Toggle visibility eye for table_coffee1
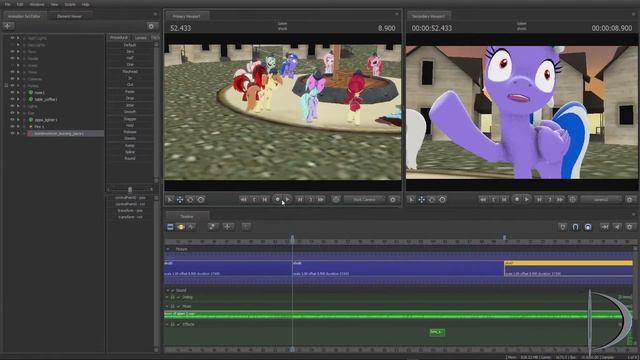The width and height of the screenshot is (640, 360). click(x=12, y=99)
